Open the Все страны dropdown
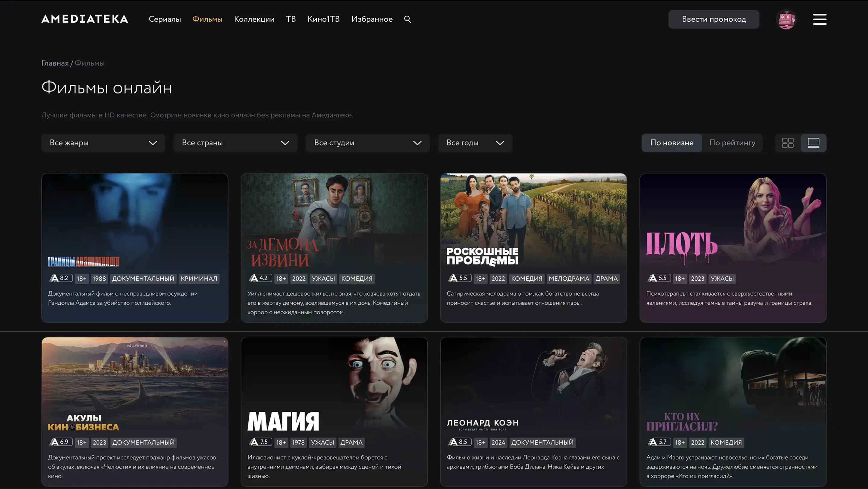The width and height of the screenshot is (868, 489). pos(235,143)
